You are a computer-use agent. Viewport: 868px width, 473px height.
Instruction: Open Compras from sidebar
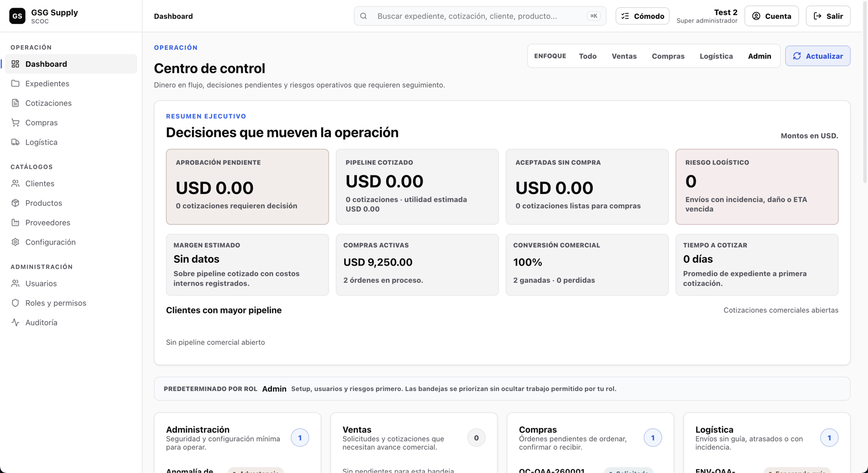tap(71, 123)
